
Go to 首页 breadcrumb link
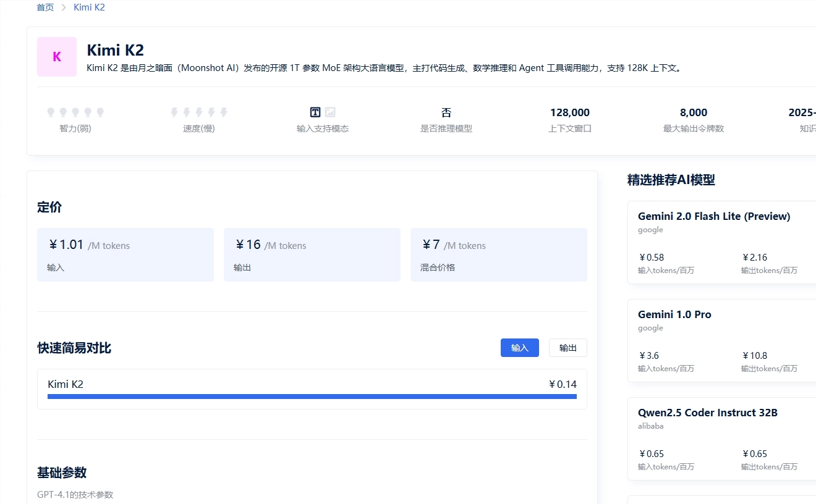(45, 7)
